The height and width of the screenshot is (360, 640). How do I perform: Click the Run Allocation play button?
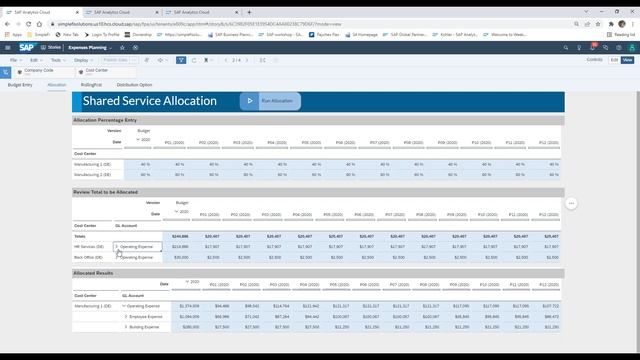[x=270, y=101]
